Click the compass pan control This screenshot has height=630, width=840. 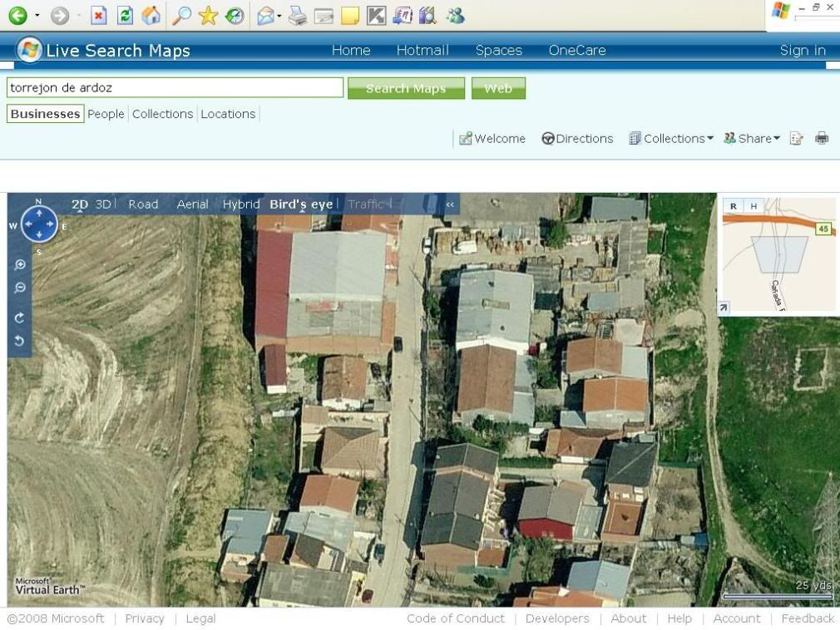[x=39, y=224]
